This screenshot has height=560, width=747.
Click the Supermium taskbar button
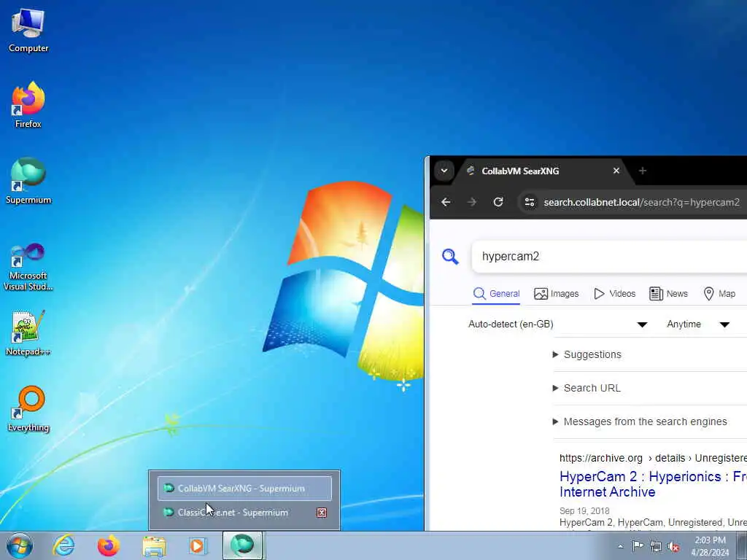click(x=242, y=545)
